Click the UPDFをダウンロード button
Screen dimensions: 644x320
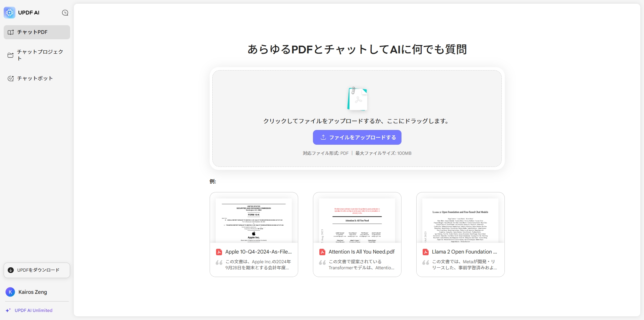click(37, 270)
